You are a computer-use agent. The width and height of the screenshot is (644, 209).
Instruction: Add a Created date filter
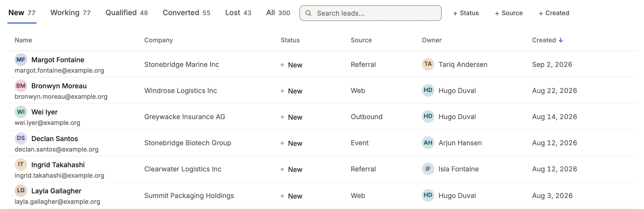(554, 13)
